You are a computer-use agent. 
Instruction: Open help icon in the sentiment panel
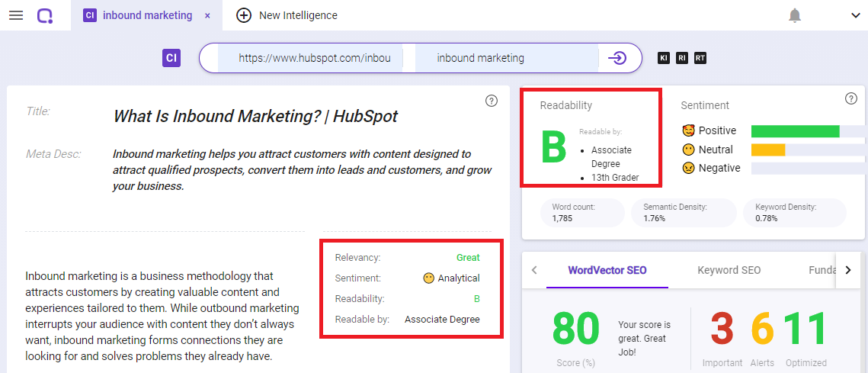pos(850,98)
